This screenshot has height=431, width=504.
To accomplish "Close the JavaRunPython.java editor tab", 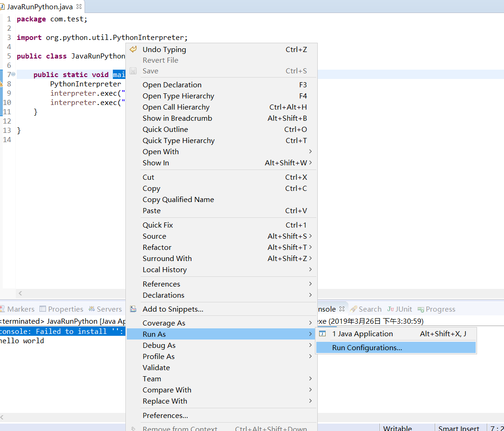I will [x=79, y=7].
